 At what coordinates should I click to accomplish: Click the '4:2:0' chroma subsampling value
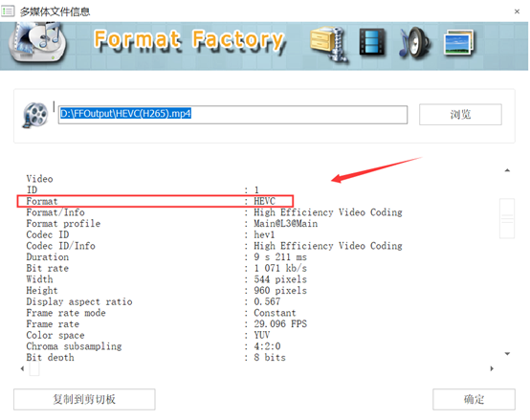267,346
